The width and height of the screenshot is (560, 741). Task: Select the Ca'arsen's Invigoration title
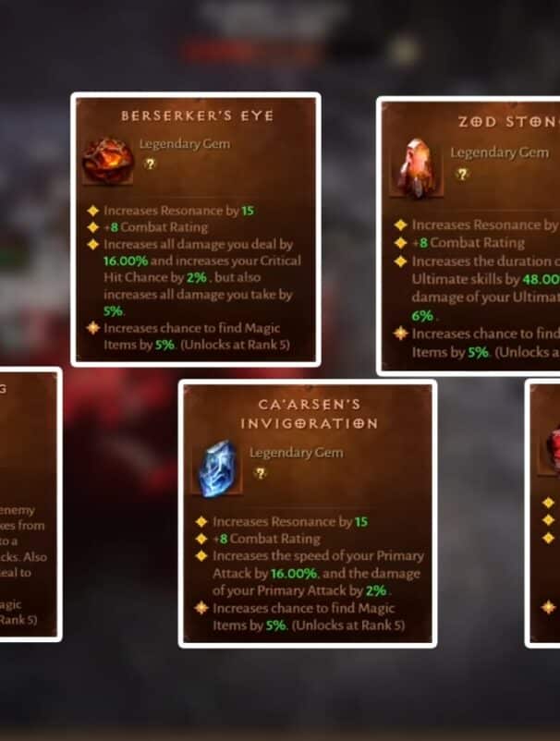(309, 414)
